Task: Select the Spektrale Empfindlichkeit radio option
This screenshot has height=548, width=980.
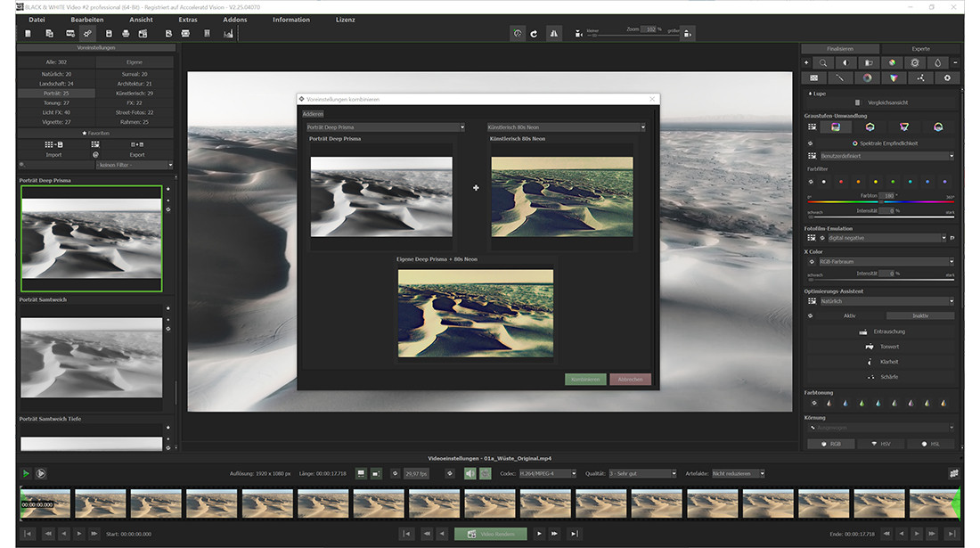Action: point(855,143)
